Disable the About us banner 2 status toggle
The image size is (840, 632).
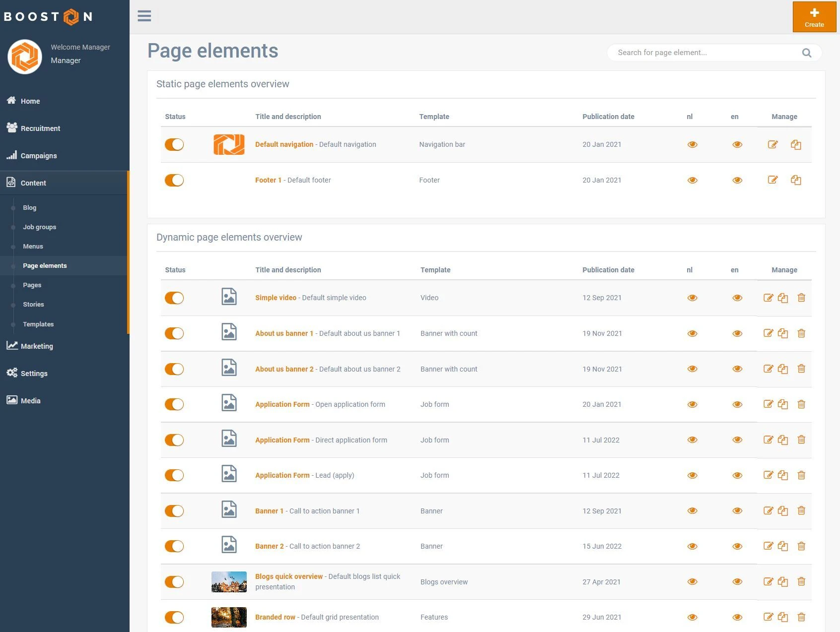click(174, 369)
